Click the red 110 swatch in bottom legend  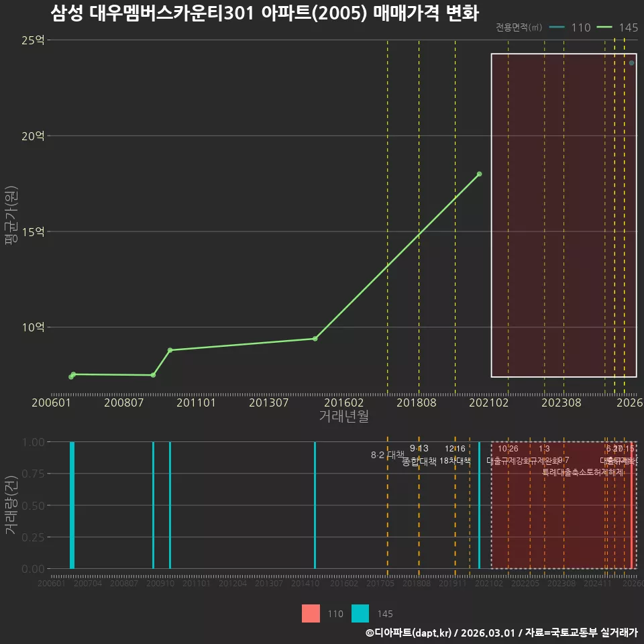[311, 613]
